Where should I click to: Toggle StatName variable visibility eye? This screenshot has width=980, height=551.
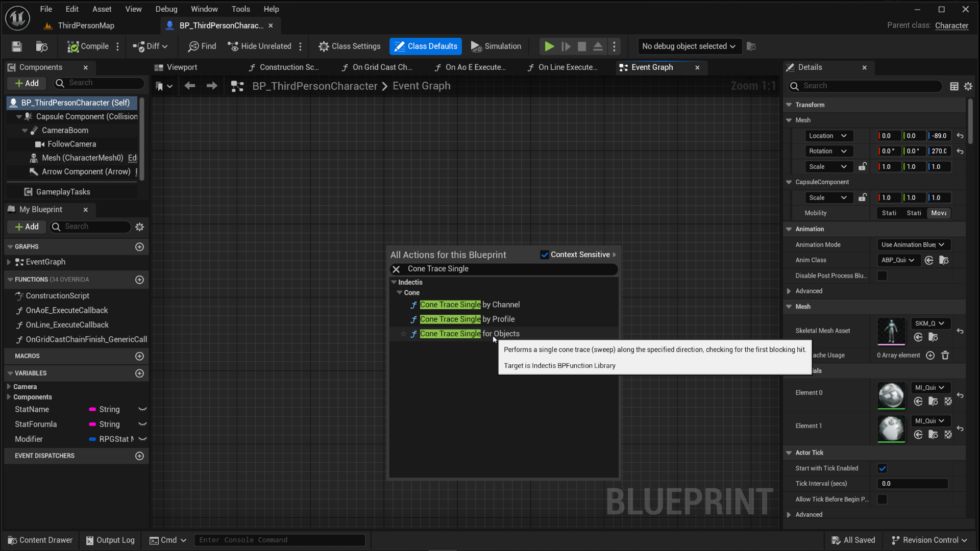click(x=143, y=410)
